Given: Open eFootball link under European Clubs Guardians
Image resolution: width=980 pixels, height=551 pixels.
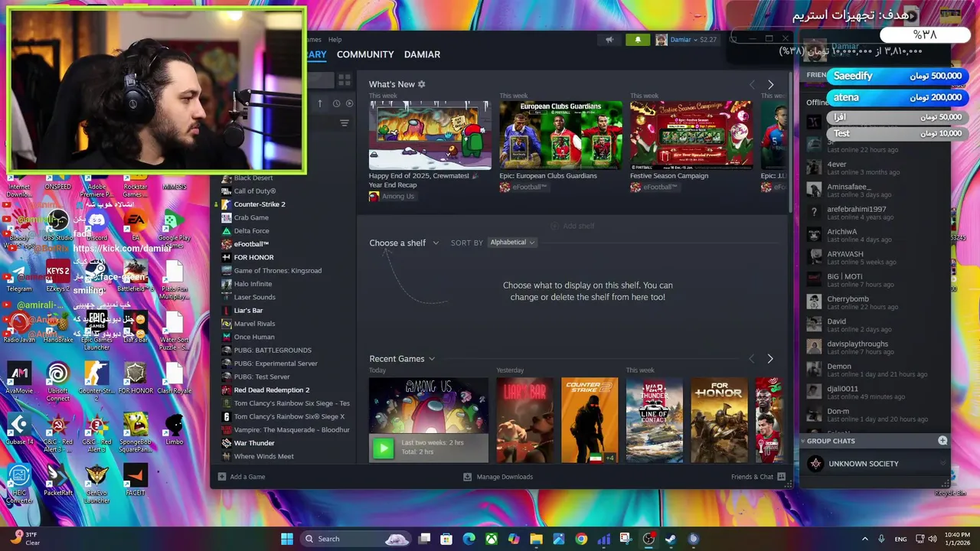Looking at the screenshot, I should pyautogui.click(x=523, y=187).
